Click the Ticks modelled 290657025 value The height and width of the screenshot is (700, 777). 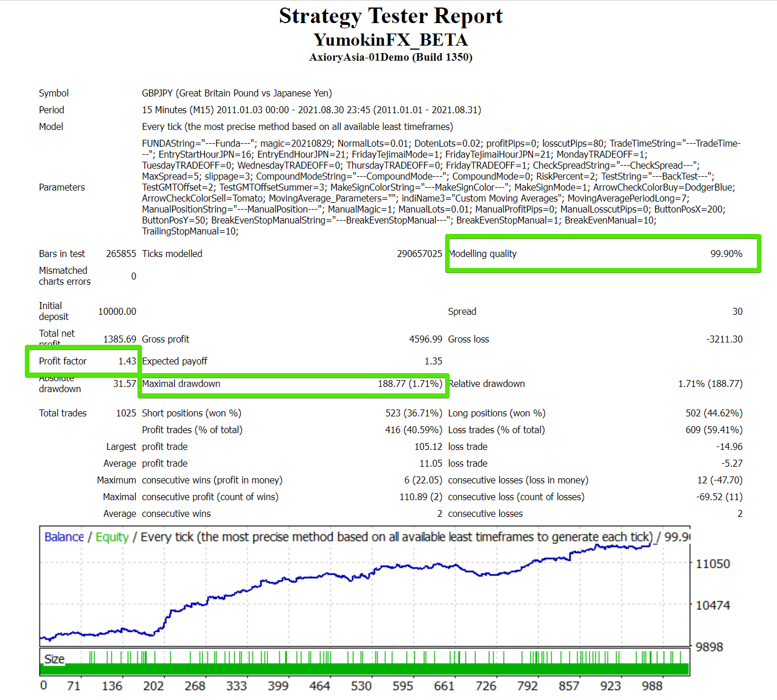[419, 254]
